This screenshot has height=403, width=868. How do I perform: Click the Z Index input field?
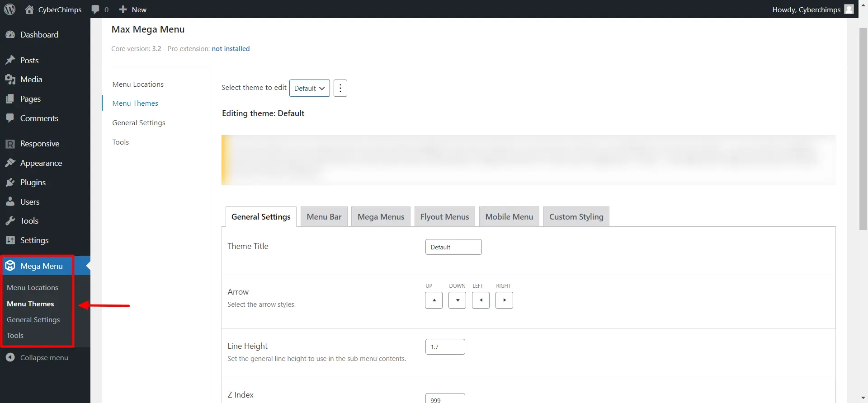(445, 398)
